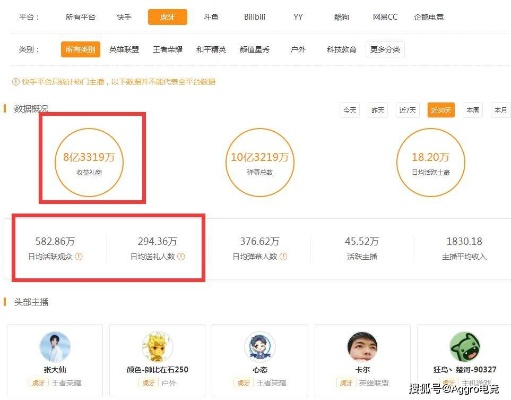This screenshot has height=400, width=511.
Task: Filter category by 王者荣耀
Action: [x=168, y=50]
